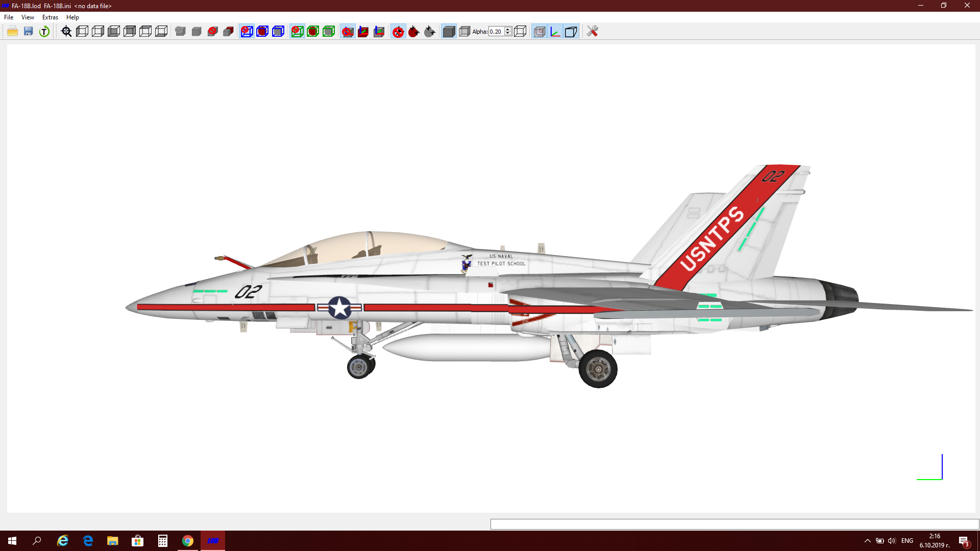
Task: Select the third wireframe view cube icon
Action: (114, 32)
